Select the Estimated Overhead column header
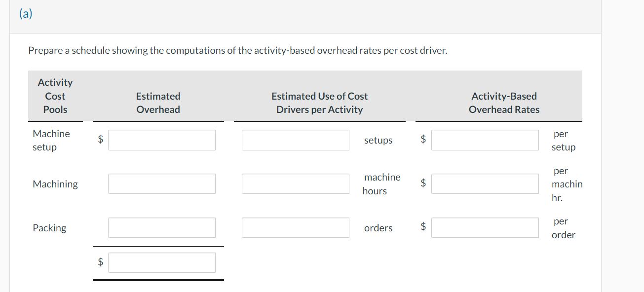The width and height of the screenshot is (644, 292). (158, 103)
